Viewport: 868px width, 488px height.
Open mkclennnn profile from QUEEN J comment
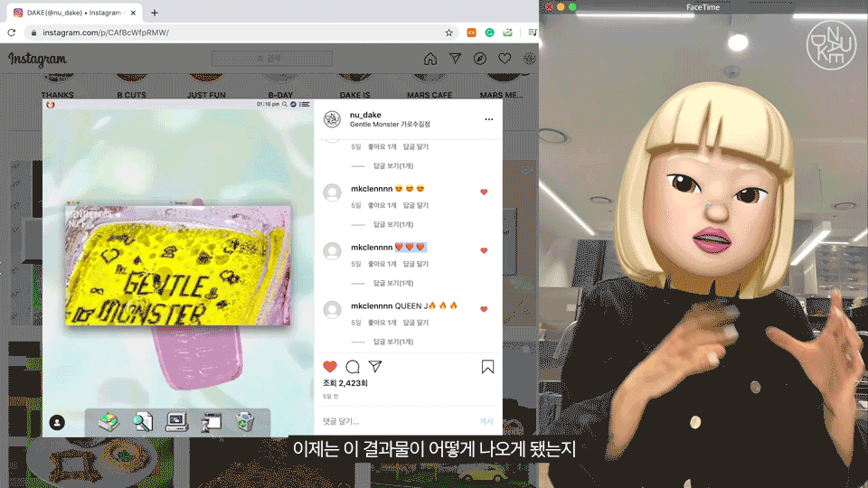(372, 306)
